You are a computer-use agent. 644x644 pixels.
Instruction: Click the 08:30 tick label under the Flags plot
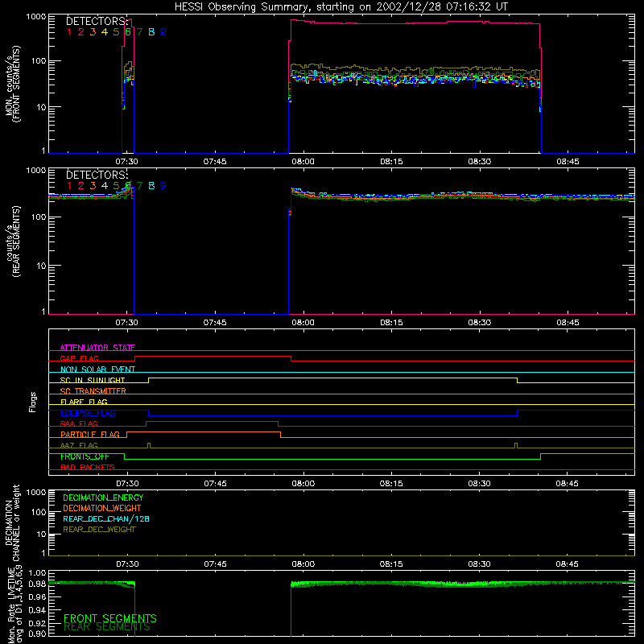(x=479, y=484)
